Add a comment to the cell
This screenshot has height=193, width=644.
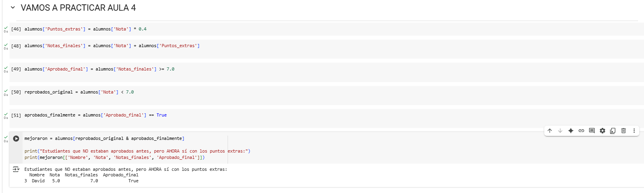point(592,131)
